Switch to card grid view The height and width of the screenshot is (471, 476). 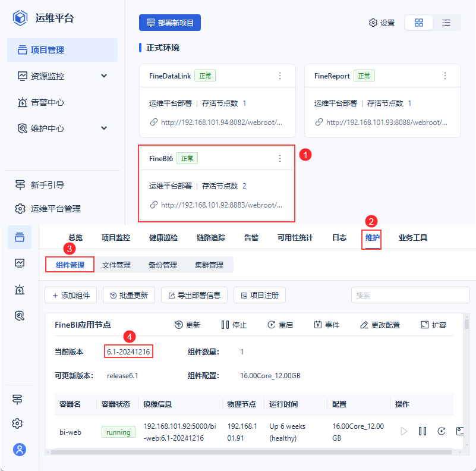pyautogui.click(x=418, y=23)
